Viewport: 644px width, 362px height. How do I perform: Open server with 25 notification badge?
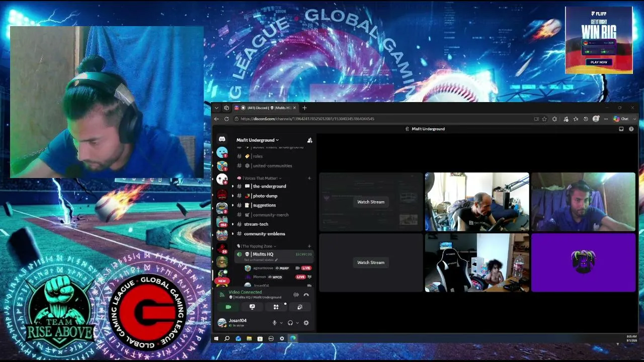pyautogui.click(x=222, y=248)
